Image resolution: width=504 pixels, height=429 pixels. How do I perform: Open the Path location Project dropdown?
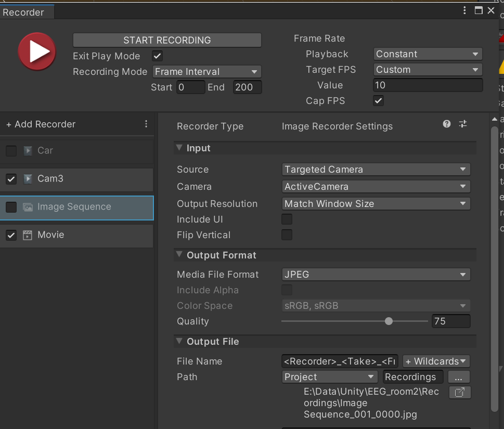pyautogui.click(x=330, y=377)
